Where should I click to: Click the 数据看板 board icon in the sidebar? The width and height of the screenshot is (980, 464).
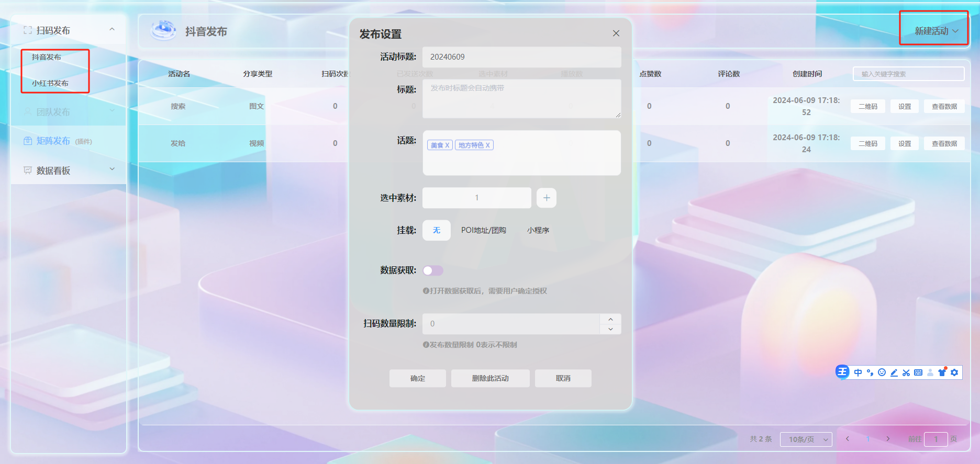(28, 171)
